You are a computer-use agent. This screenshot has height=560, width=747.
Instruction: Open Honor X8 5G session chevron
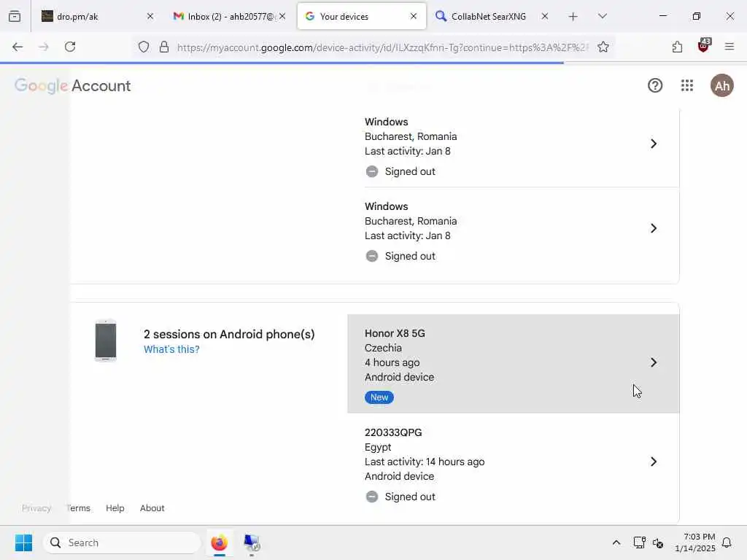(654, 363)
